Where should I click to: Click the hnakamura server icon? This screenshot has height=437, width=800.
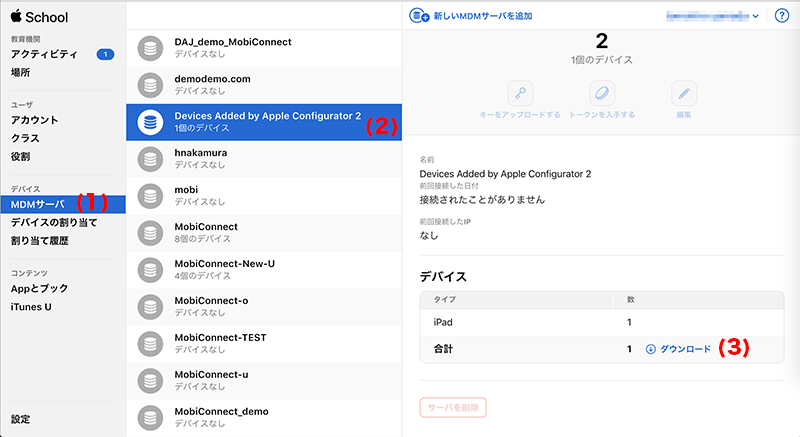tap(151, 159)
